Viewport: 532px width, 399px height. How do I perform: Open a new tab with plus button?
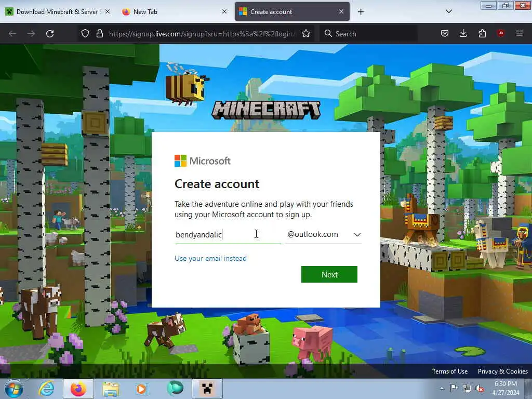pos(361,12)
